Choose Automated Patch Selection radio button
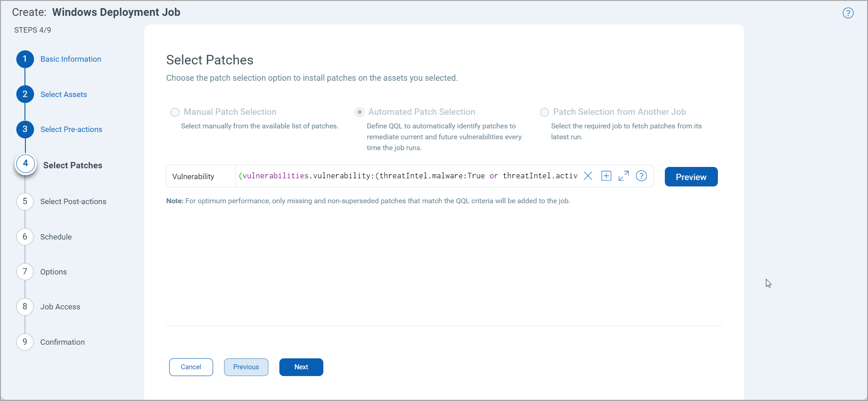 point(360,112)
